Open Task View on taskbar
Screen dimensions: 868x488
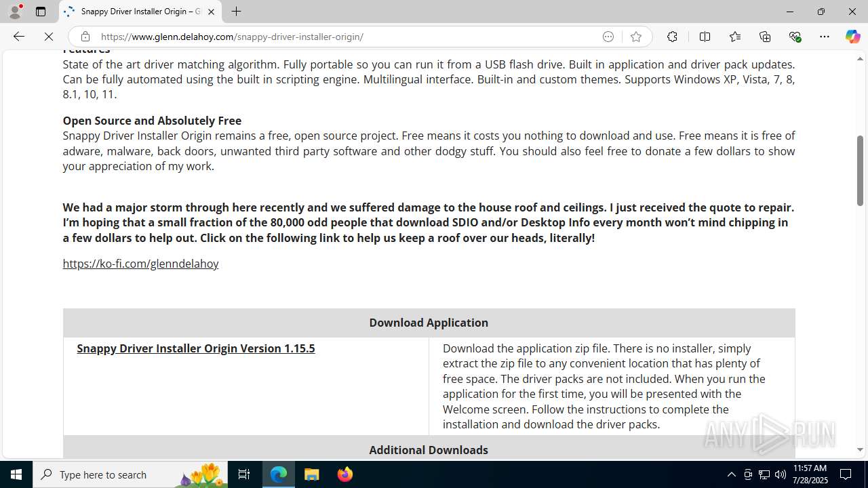[244, 474]
